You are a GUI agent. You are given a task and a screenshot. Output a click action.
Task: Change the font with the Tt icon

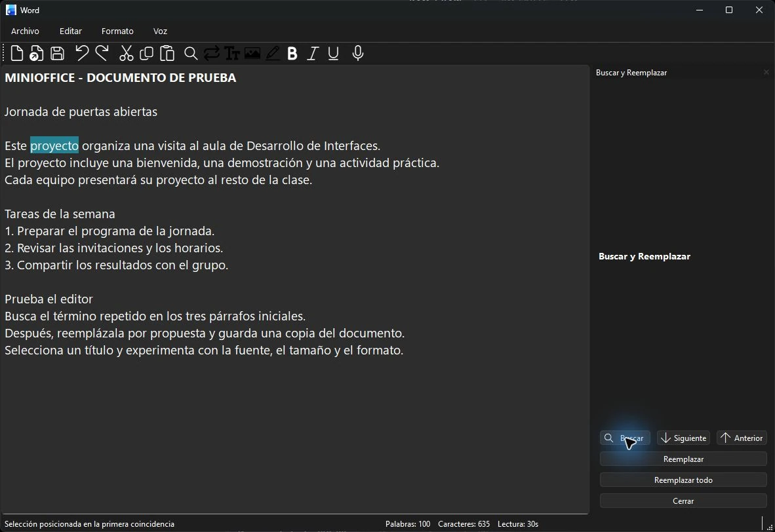(x=232, y=53)
